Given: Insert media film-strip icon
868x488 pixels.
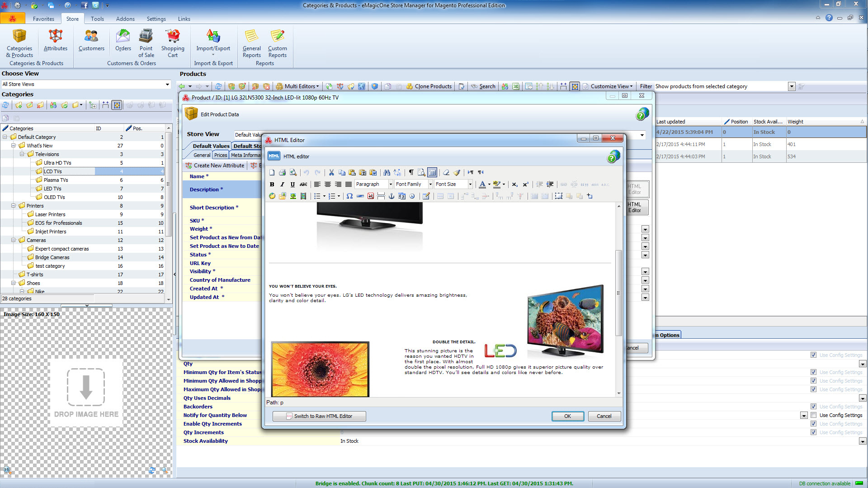Looking at the screenshot, I should click(x=303, y=196).
